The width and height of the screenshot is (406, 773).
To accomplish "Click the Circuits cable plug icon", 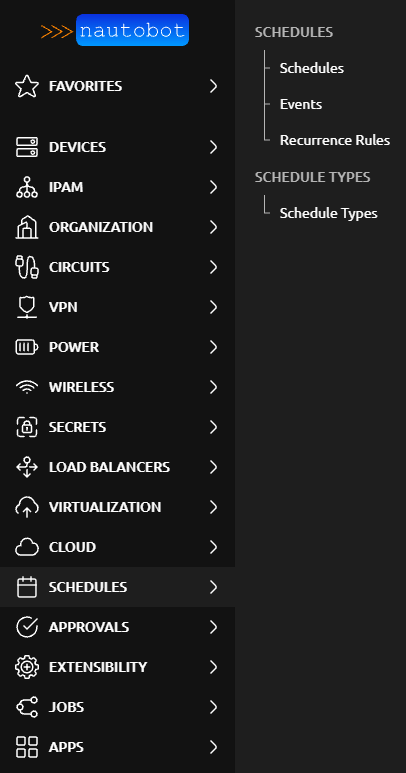I will point(27,267).
